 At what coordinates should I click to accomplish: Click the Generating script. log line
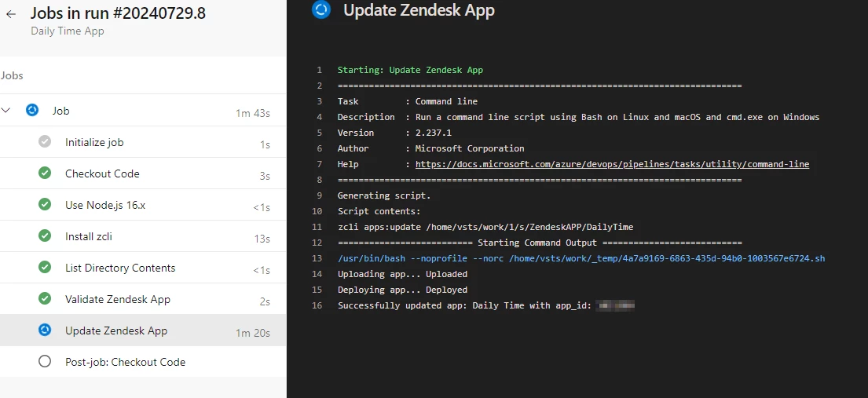point(384,196)
